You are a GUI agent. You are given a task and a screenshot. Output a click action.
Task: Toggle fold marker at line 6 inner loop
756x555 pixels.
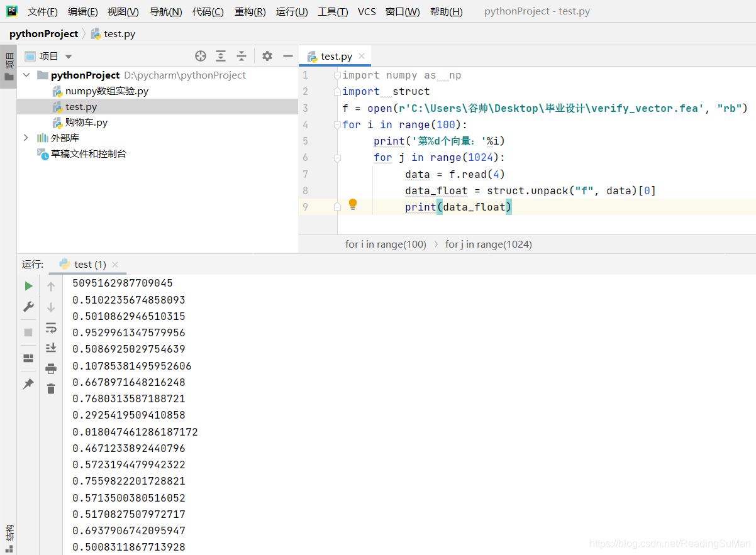[x=337, y=158]
